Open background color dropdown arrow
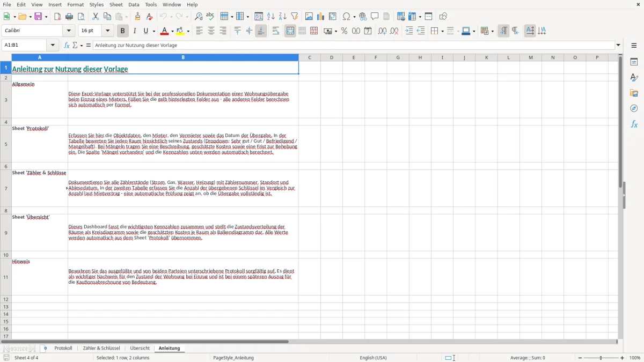Image resolution: width=644 pixels, height=362 pixels. point(188,31)
